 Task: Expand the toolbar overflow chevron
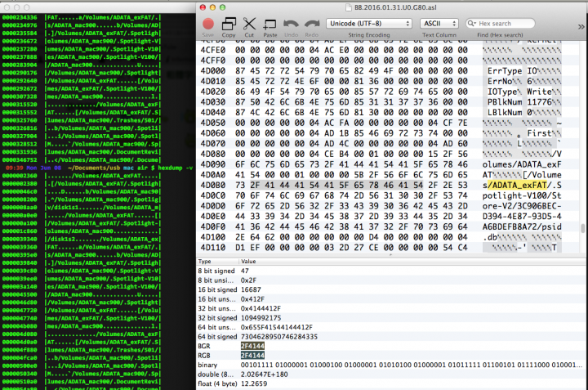click(581, 27)
